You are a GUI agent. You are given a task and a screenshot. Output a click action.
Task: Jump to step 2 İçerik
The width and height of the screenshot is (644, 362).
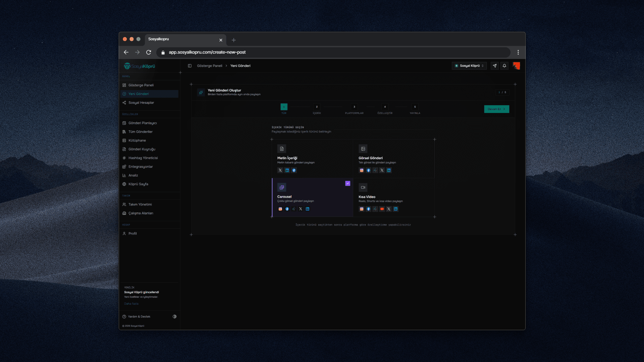click(317, 109)
